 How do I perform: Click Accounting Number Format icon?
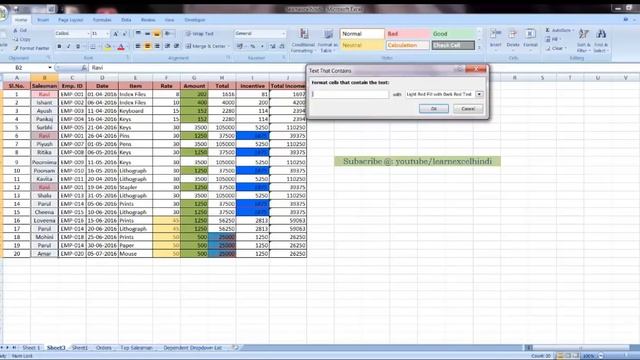(x=240, y=47)
